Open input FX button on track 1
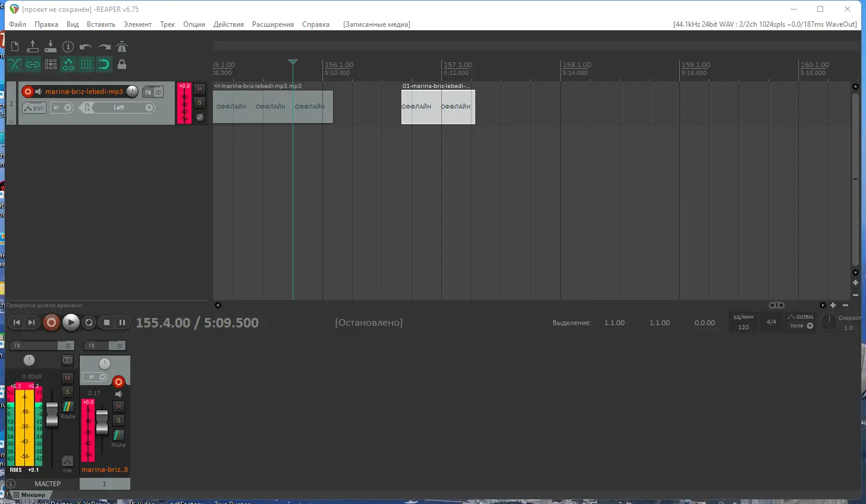 87,108
